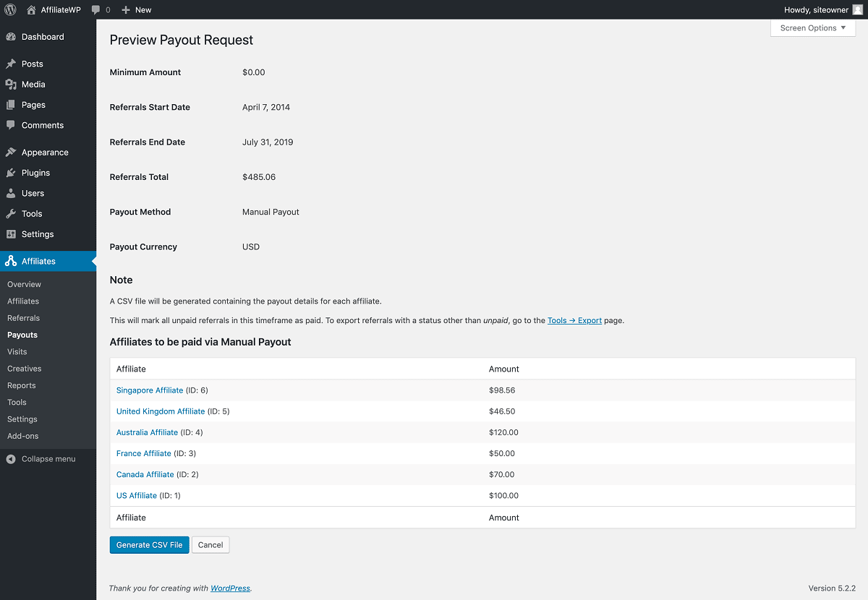Viewport: 868px width, 600px height.
Task: Open the Media library icon
Action: coord(11,85)
